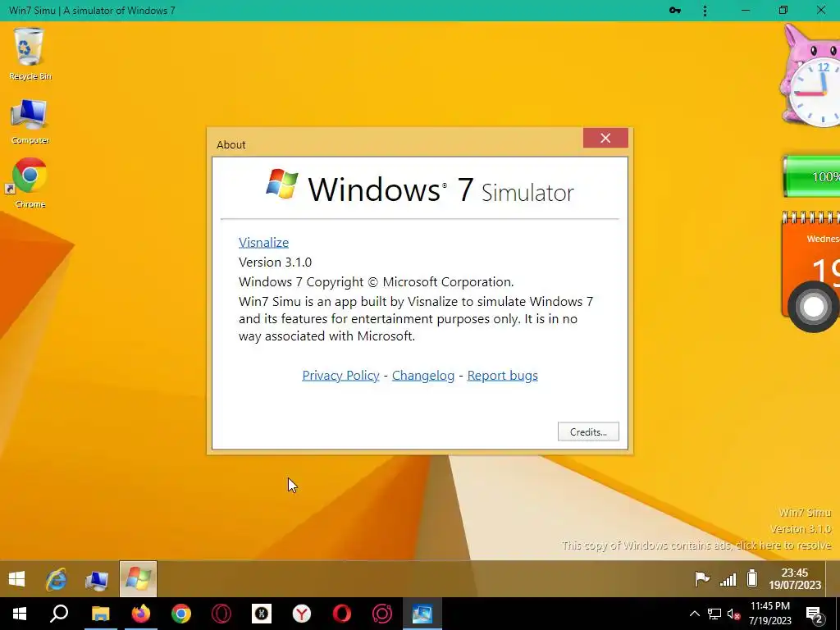
Task: Open host network tray icon
Action: 714,614
